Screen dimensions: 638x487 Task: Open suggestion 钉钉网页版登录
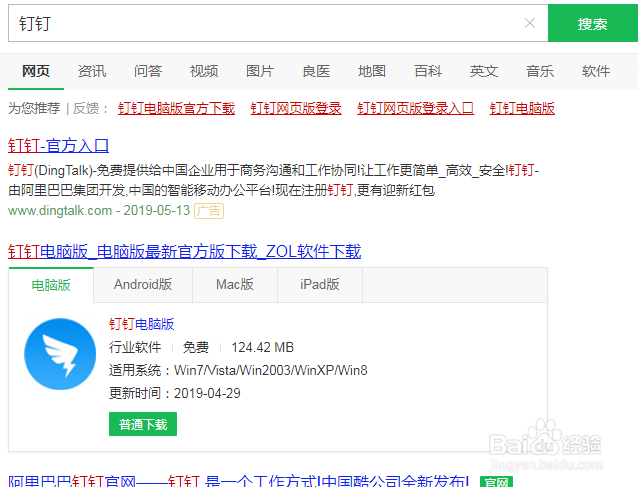pyautogui.click(x=296, y=108)
